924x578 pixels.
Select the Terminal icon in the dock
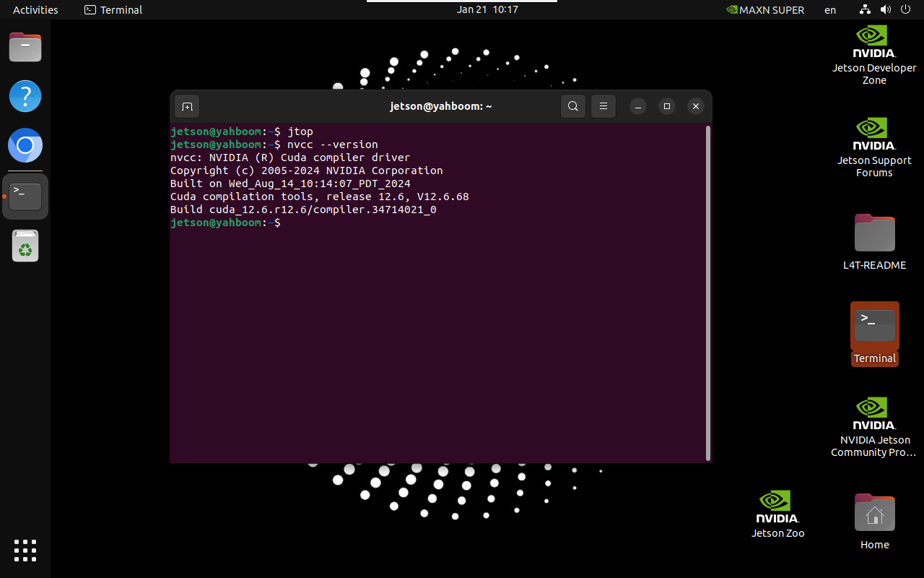[x=25, y=196]
